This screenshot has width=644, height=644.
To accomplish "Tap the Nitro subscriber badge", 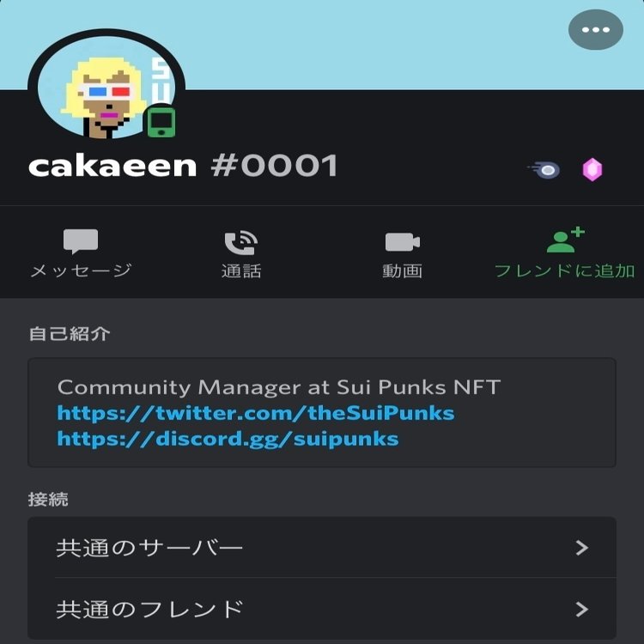I will 544,170.
